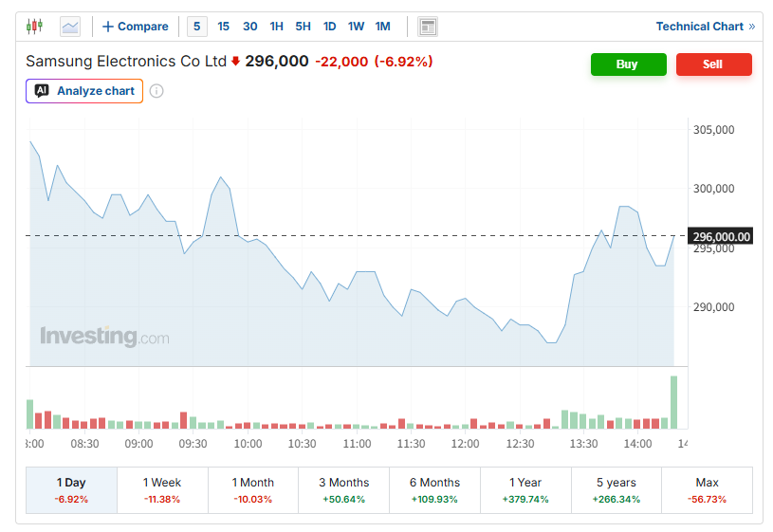Select the Max range tab

click(707, 490)
